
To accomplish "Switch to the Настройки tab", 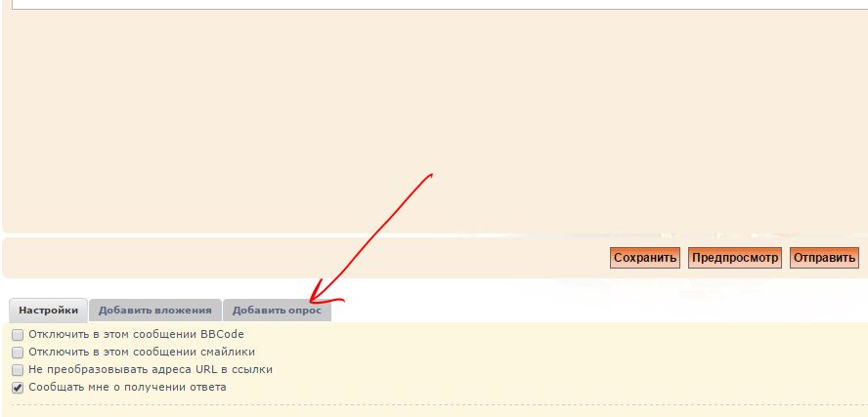I will coord(49,310).
